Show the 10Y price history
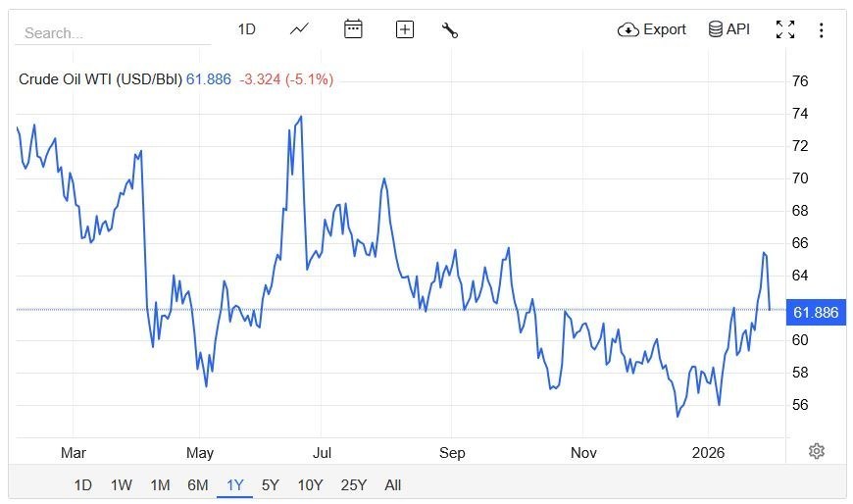Viewport: 853px width, 504px height. (x=310, y=484)
